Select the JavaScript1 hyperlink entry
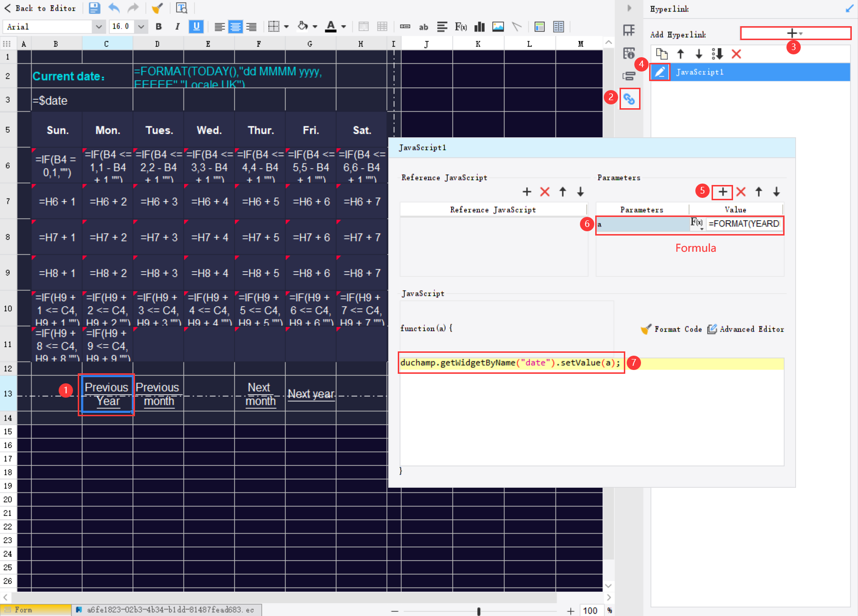Image resolution: width=858 pixels, height=616 pixels. pyautogui.click(x=751, y=72)
